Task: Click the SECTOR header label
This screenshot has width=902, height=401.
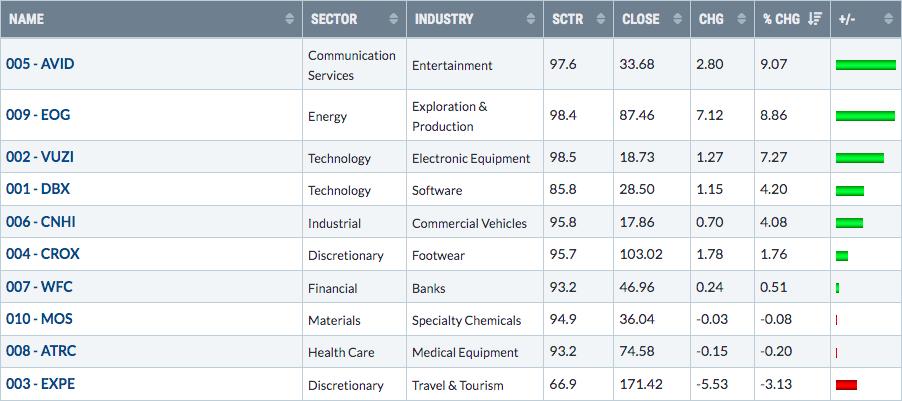Action: (x=334, y=19)
